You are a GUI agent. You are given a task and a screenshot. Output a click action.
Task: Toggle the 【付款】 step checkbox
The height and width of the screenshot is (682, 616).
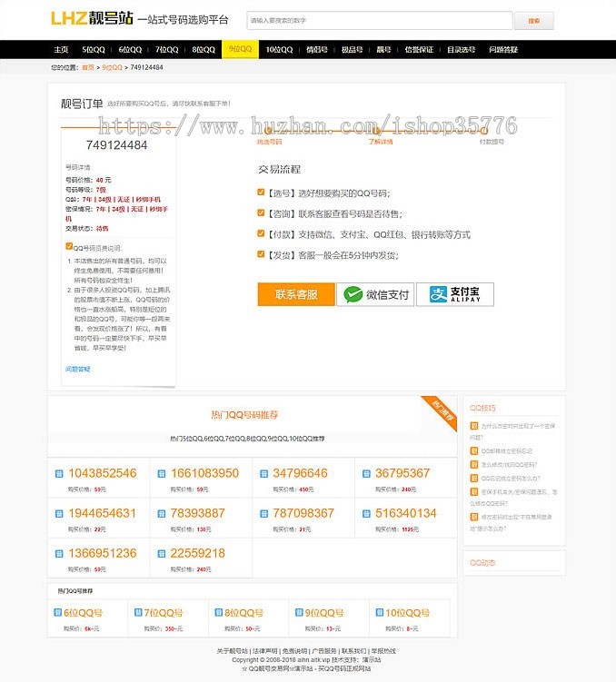261,233
